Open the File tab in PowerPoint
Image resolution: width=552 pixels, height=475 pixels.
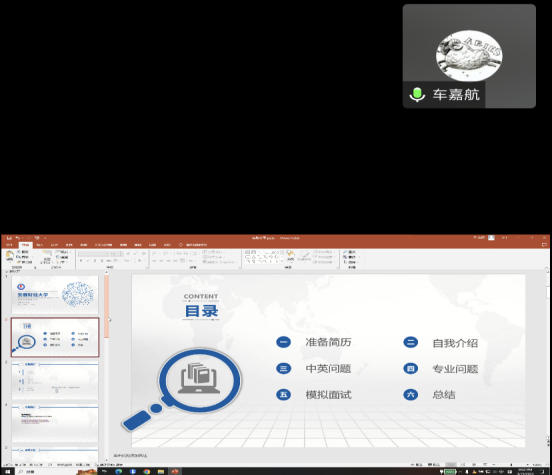pyautogui.click(x=10, y=245)
